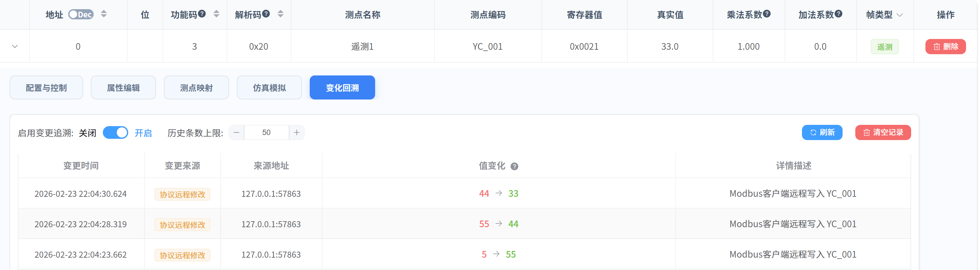The image size is (980, 270).
Task: Sort by 功能码 column arrows
Action: click(216, 14)
